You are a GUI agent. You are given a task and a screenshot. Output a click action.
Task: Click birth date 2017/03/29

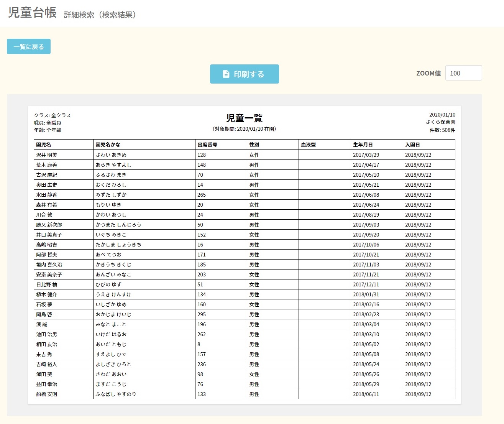[366, 155]
